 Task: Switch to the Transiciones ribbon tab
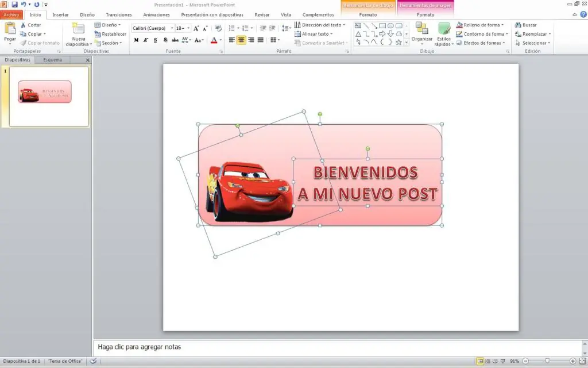pos(118,14)
